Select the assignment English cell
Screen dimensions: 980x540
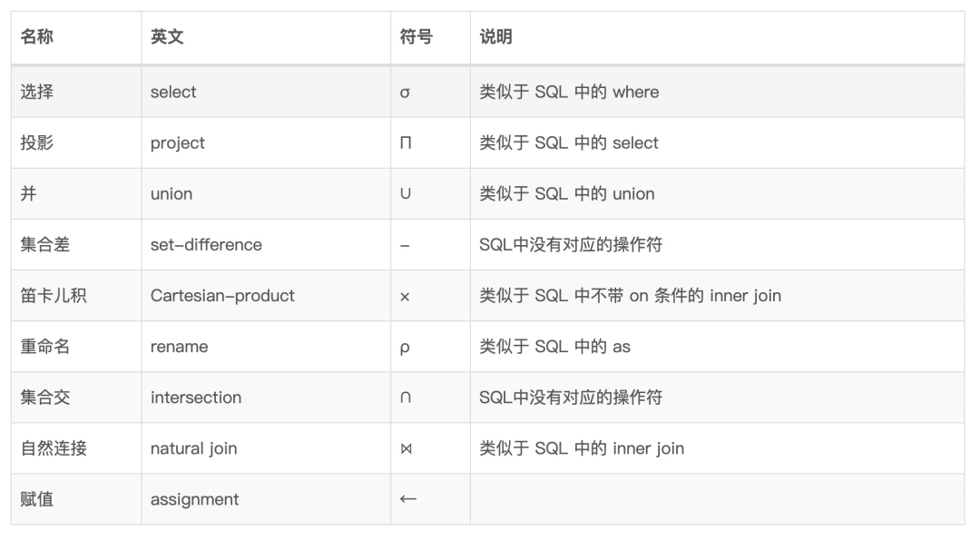point(194,499)
